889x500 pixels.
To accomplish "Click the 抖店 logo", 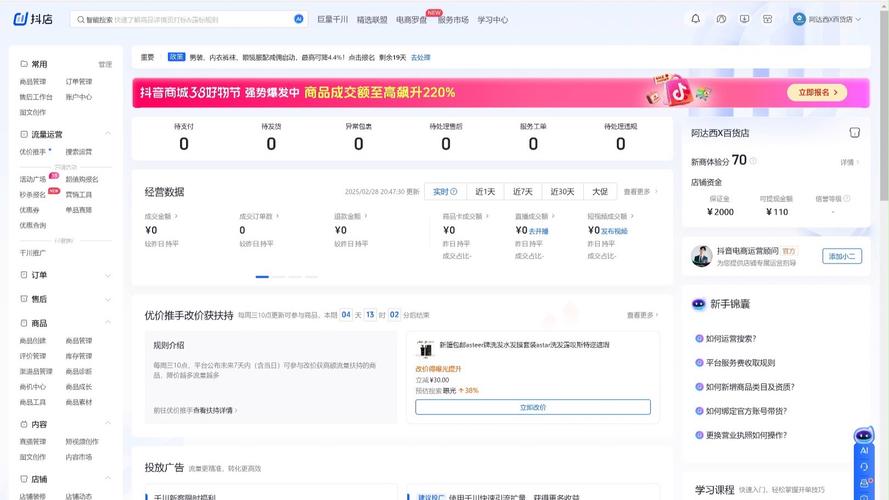I will point(33,19).
